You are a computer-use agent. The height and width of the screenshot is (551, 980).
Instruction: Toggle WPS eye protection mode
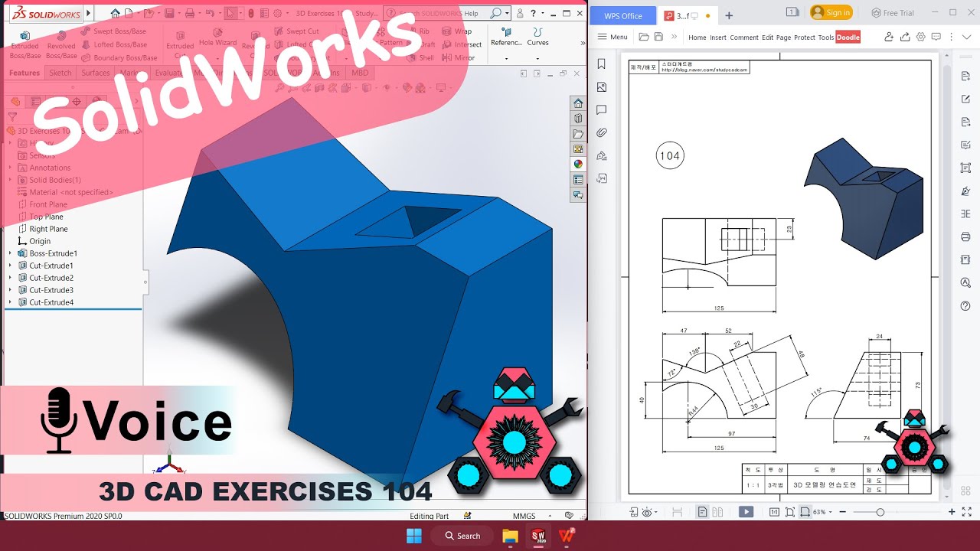coord(648,512)
